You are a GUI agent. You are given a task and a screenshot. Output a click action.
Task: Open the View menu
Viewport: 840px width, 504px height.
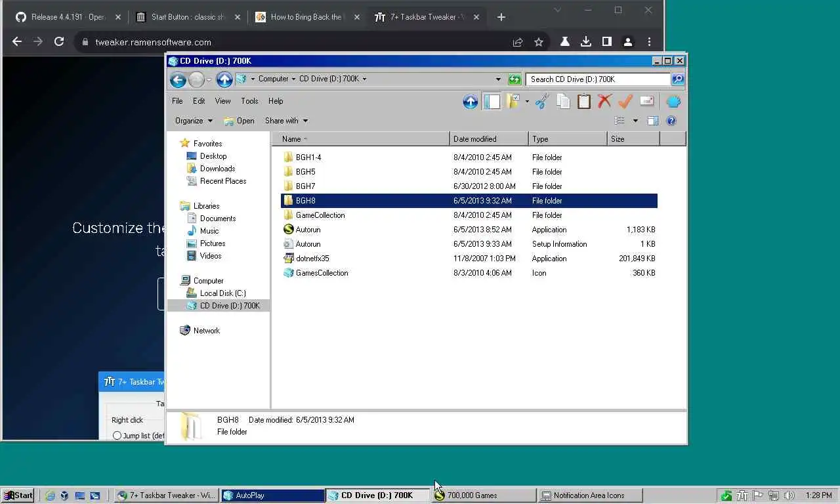point(222,101)
